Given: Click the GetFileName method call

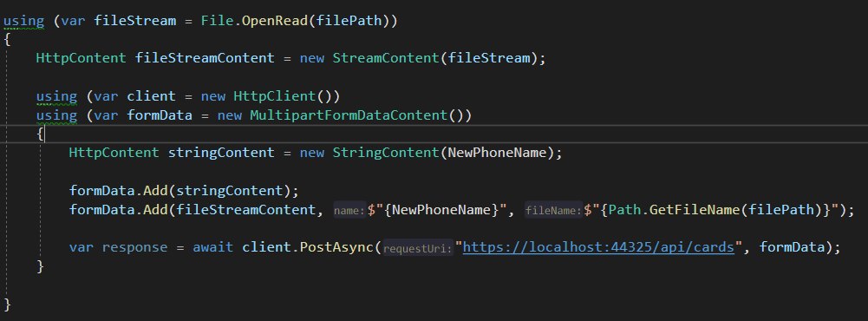Looking at the screenshot, I should coord(694,210).
